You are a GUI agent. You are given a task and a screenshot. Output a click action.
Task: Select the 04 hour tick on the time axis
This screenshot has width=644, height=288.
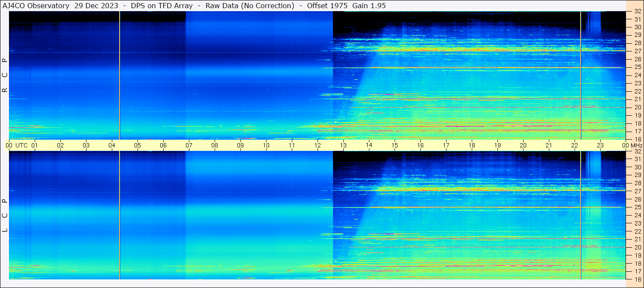112,145
